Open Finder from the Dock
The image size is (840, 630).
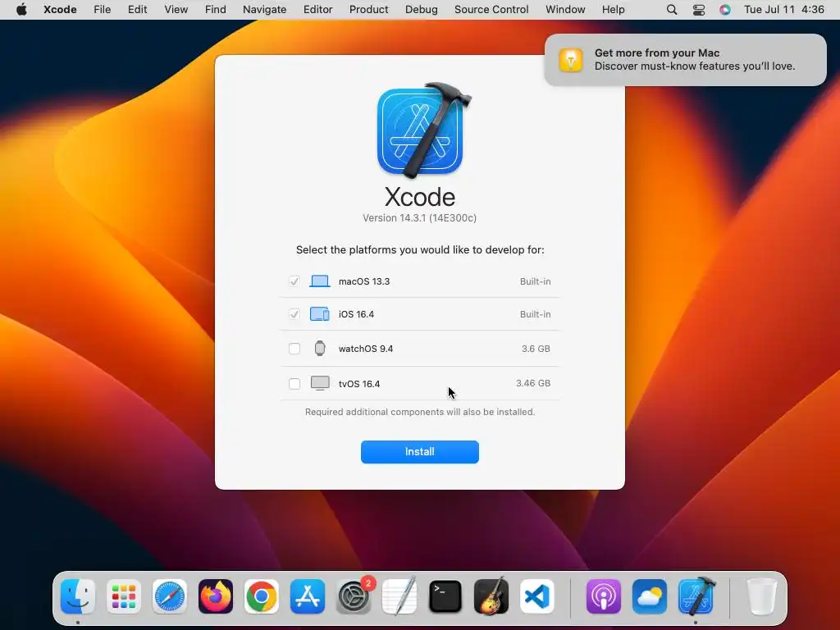78,596
